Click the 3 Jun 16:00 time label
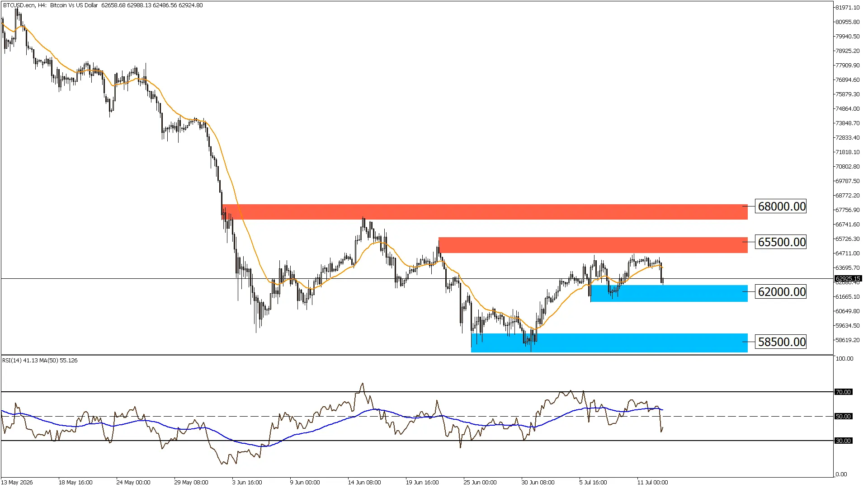The image size is (868, 488). [x=247, y=483]
